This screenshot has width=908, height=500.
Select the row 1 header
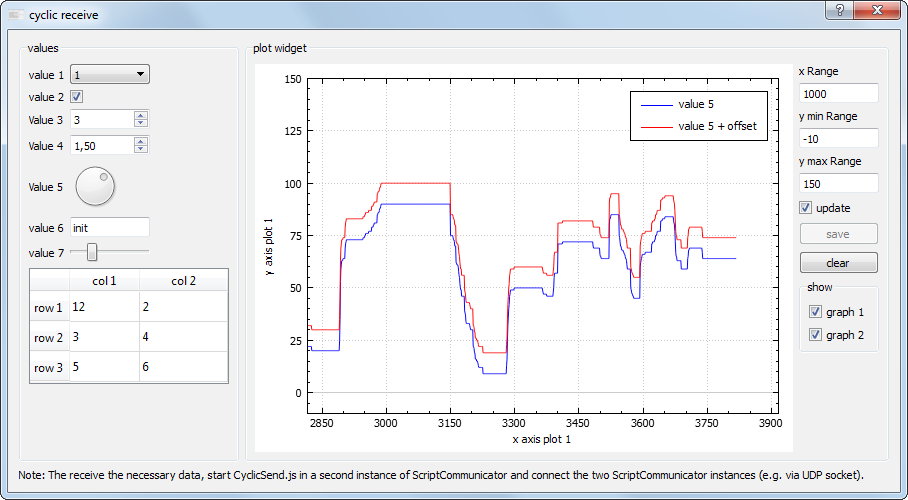(x=49, y=308)
